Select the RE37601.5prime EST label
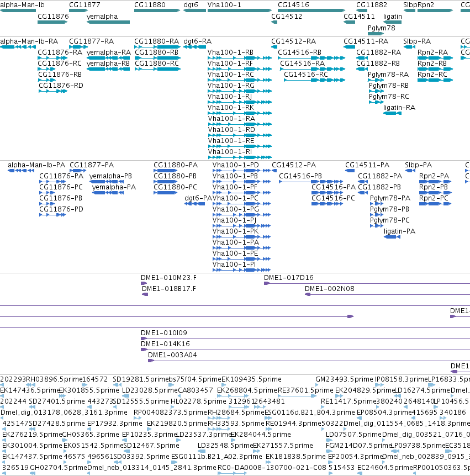470x476 pixels. click(x=305, y=390)
